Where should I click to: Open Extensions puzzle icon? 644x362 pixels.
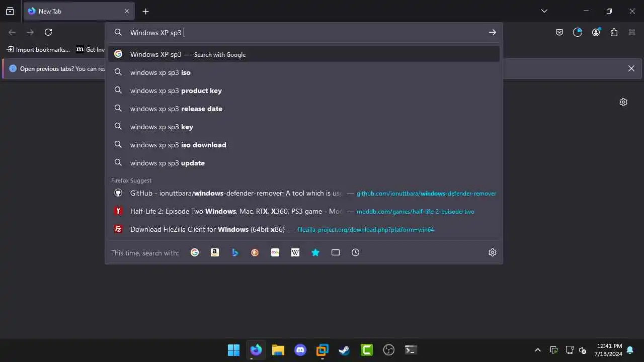(614, 32)
